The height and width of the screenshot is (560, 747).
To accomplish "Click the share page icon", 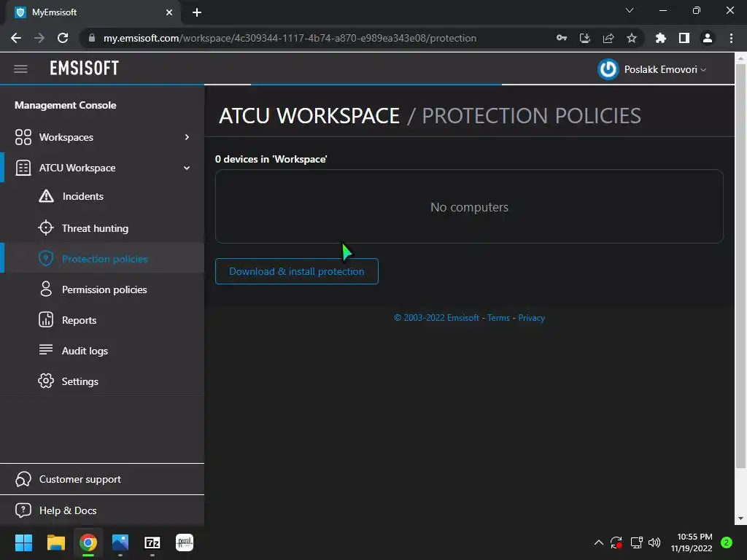I will tap(608, 38).
